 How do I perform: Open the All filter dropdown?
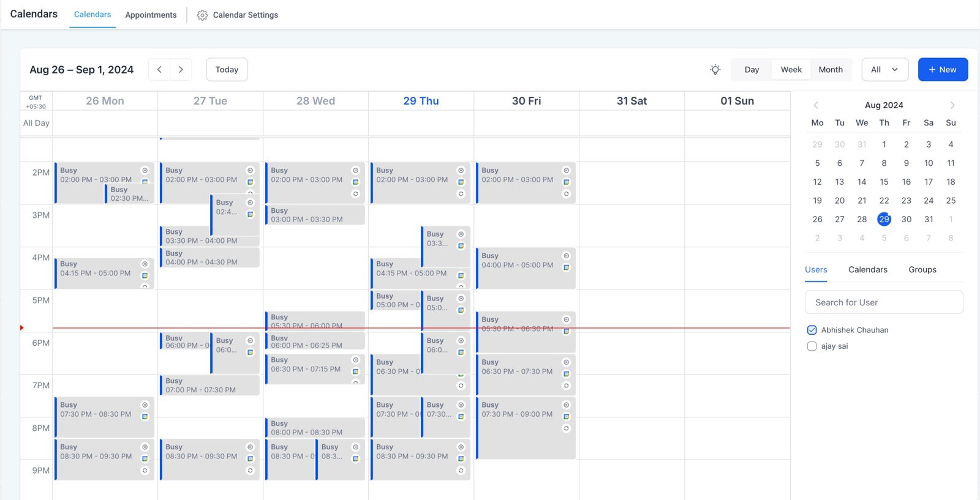pos(884,70)
